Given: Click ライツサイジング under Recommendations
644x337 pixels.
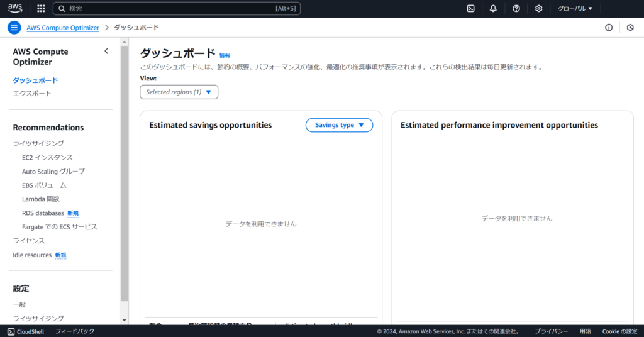Looking at the screenshot, I should [38, 143].
